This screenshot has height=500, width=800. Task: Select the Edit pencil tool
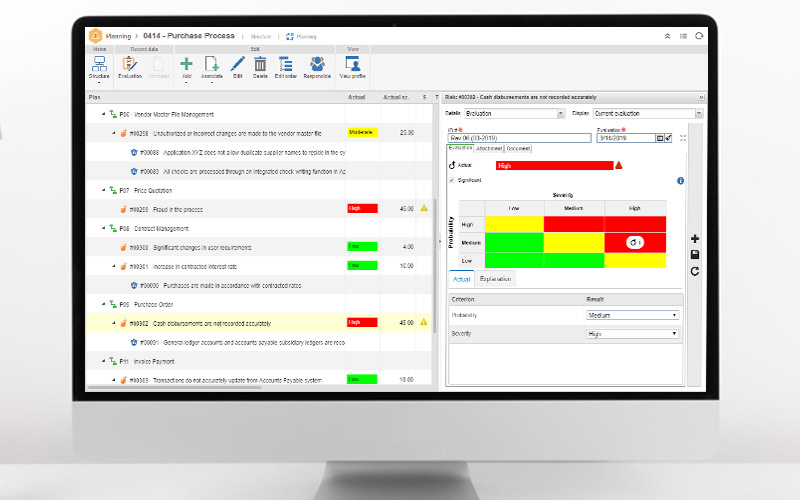click(238, 65)
